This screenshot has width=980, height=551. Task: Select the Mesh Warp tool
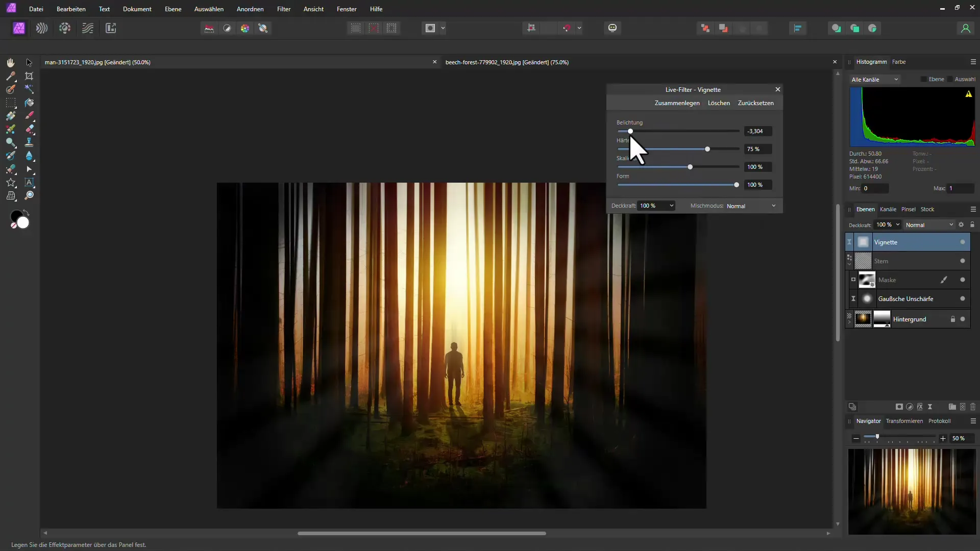click(10, 195)
